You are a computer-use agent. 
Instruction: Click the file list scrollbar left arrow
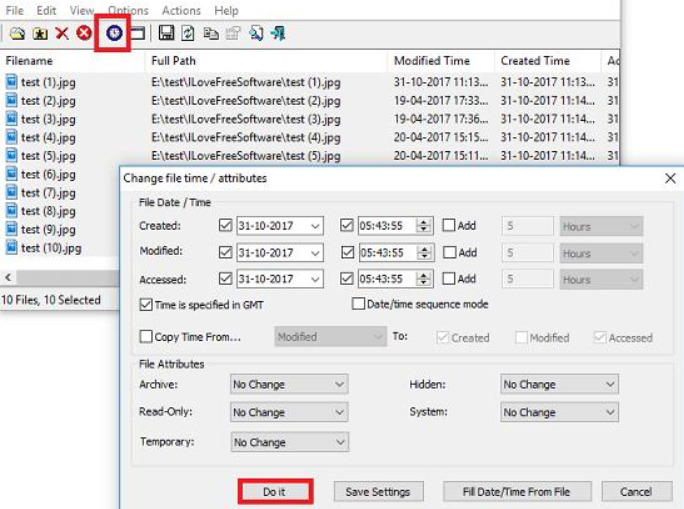(8, 277)
